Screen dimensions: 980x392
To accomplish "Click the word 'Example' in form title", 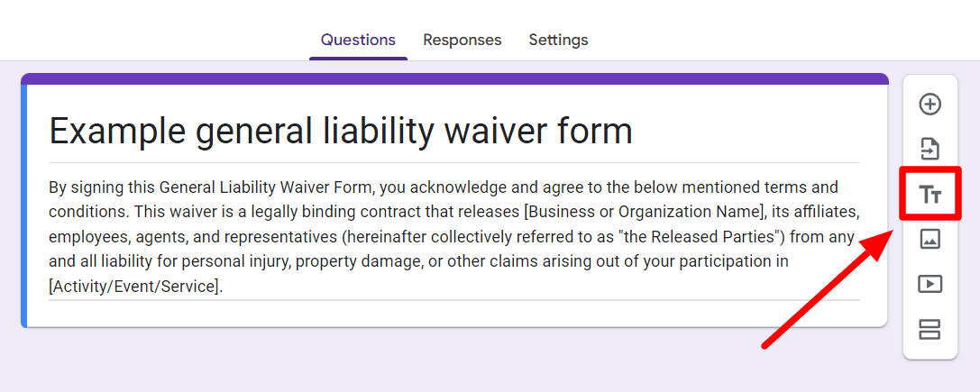I will pos(117,132).
